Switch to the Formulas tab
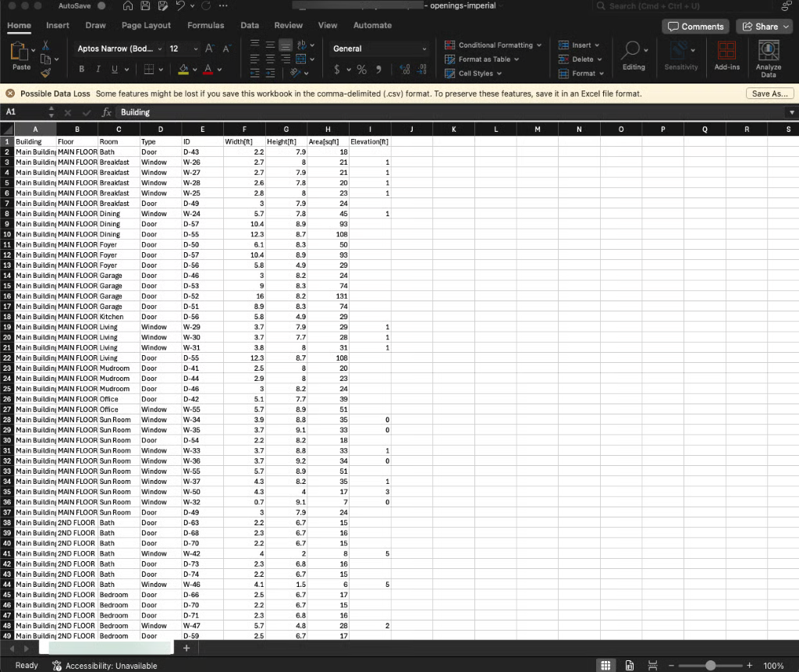 click(x=205, y=25)
